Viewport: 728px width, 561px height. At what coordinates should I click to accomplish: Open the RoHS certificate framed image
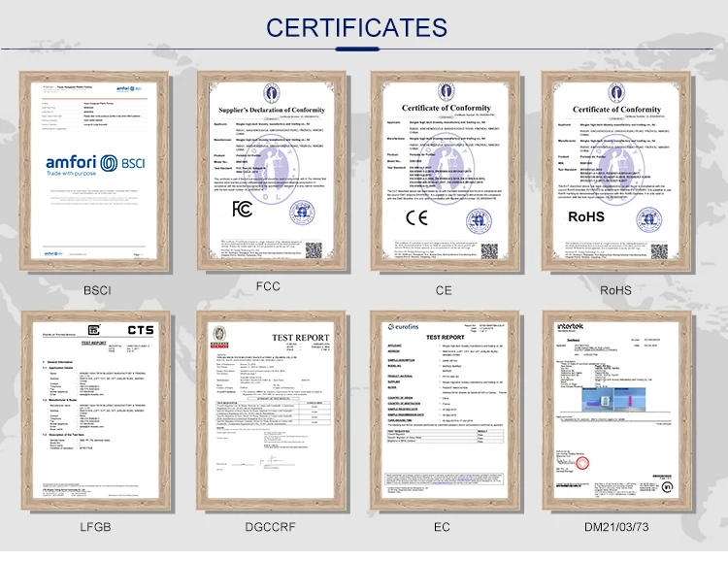pos(616,171)
